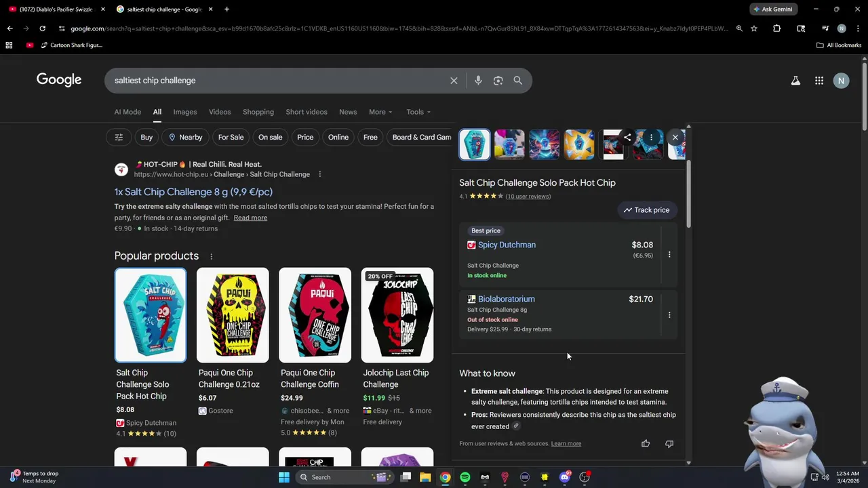
Task: Open product panel three-dot menu
Action: tap(651, 138)
